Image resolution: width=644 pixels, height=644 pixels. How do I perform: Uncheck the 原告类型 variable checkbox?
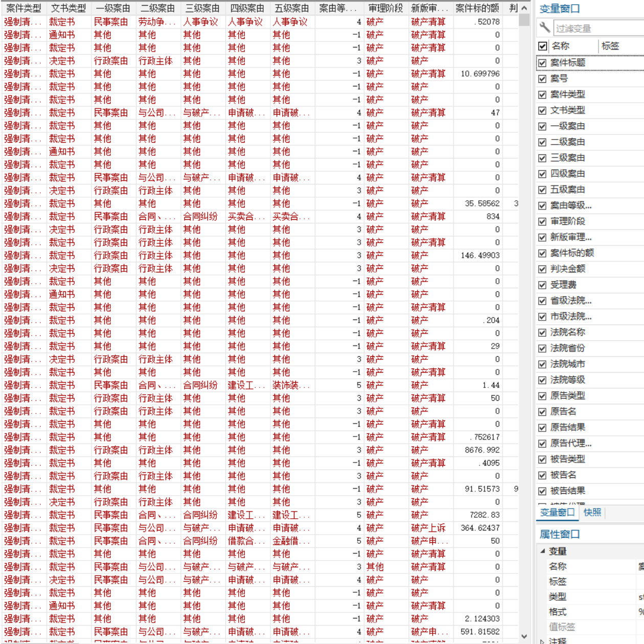click(542, 396)
